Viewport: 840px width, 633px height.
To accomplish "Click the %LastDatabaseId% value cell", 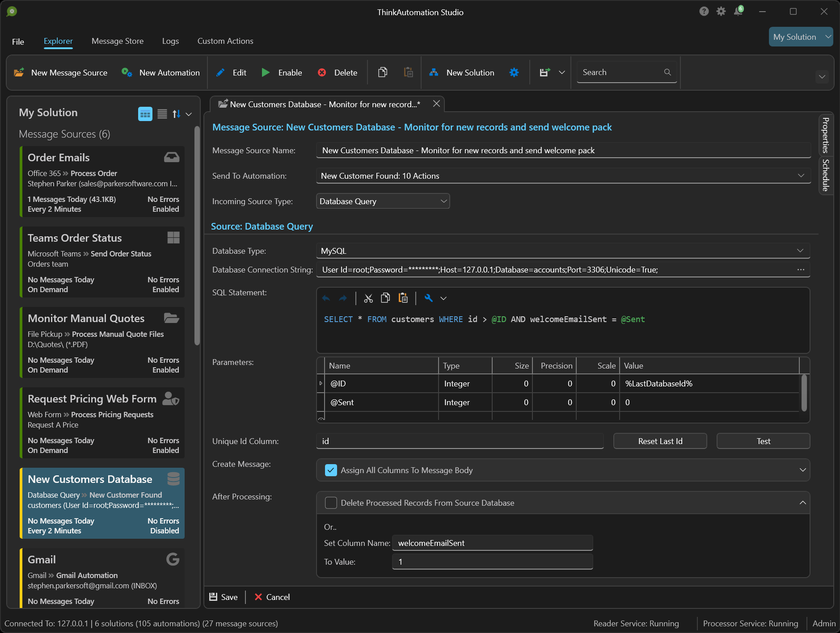I will coord(709,383).
